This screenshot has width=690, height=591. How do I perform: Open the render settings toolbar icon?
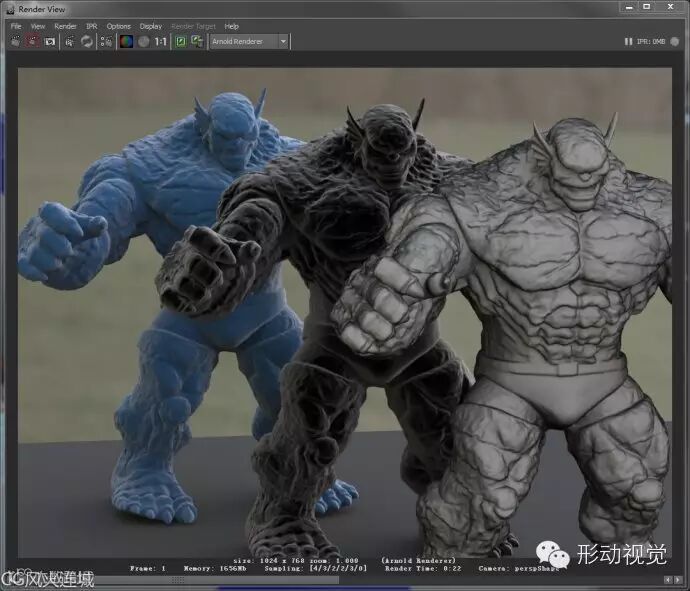click(x=106, y=41)
